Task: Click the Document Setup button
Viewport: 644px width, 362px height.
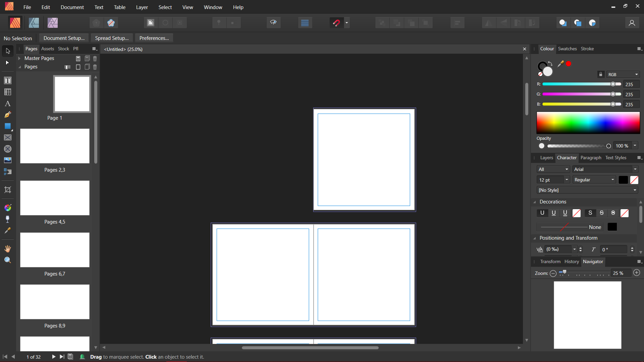Action: pyautogui.click(x=64, y=38)
